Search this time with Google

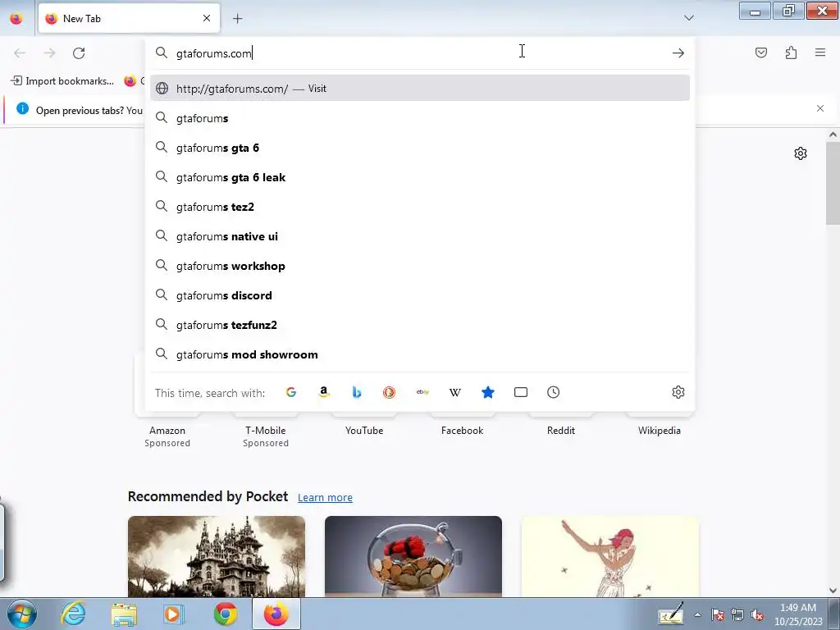click(291, 392)
